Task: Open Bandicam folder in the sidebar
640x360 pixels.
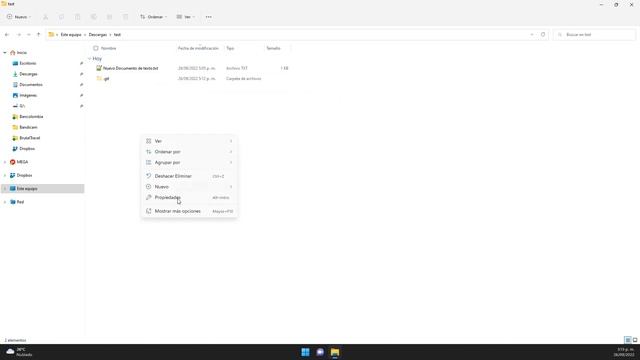Action: click(x=28, y=127)
